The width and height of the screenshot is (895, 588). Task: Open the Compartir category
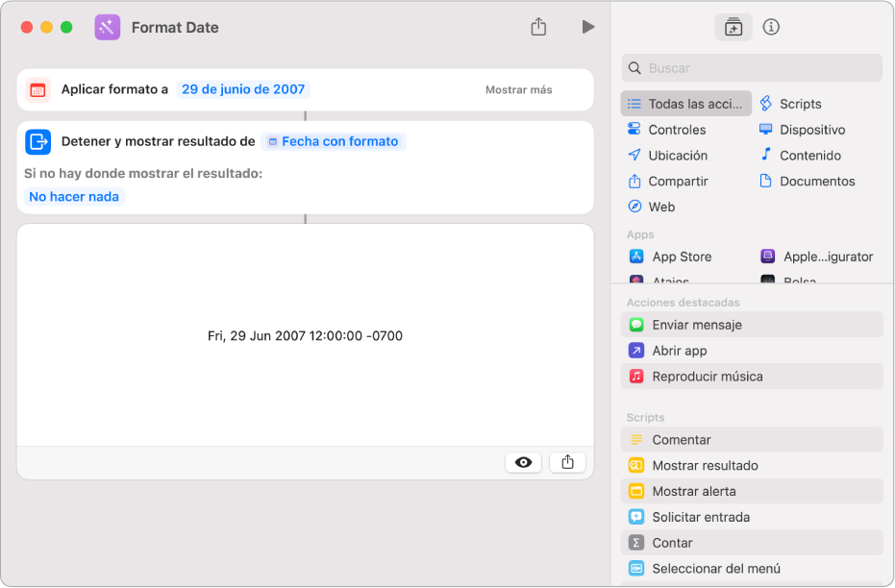(x=667, y=182)
